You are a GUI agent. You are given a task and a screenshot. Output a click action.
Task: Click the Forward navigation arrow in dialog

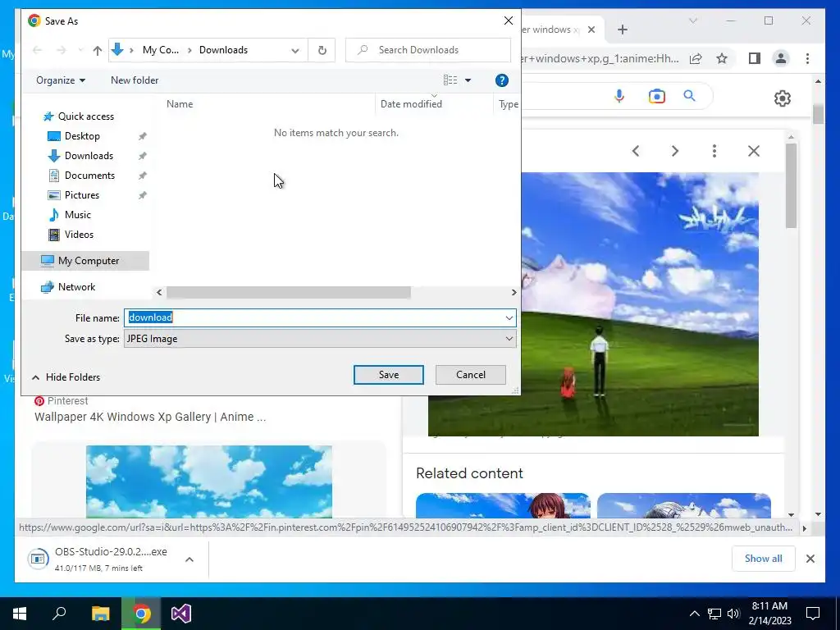pyautogui.click(x=61, y=50)
